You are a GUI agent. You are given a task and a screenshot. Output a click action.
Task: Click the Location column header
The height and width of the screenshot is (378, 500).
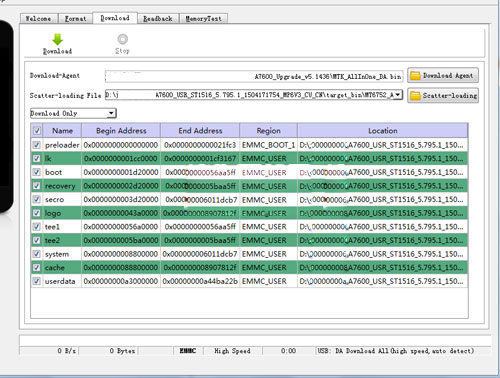(383, 131)
